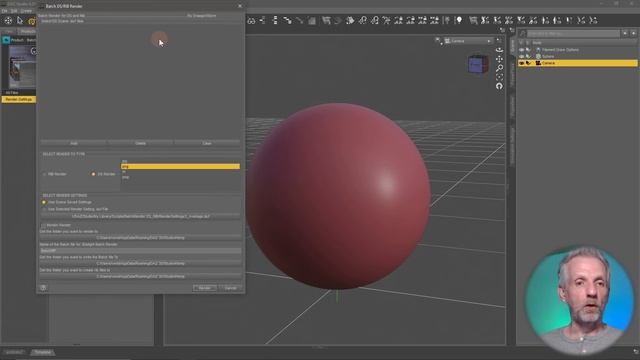640x360 pixels.
Task: Tick the checkbox above the render folder label
Action: [x=44, y=225]
